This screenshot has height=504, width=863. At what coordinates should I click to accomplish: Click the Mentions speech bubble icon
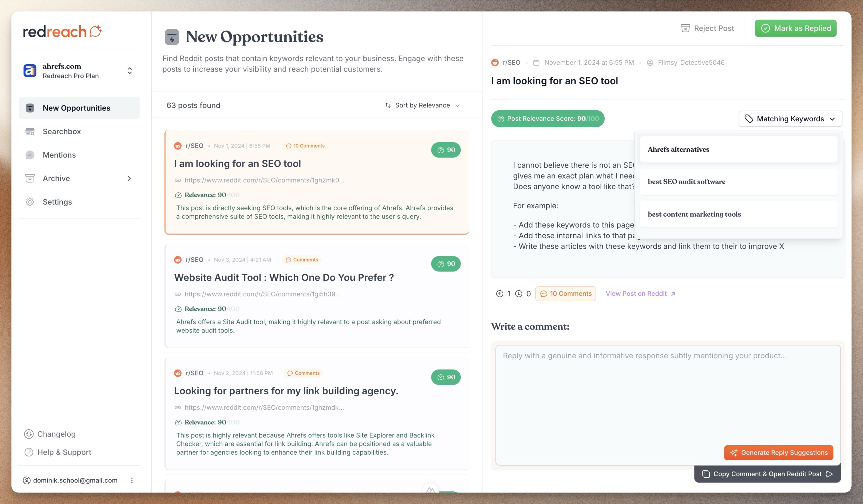click(x=30, y=155)
